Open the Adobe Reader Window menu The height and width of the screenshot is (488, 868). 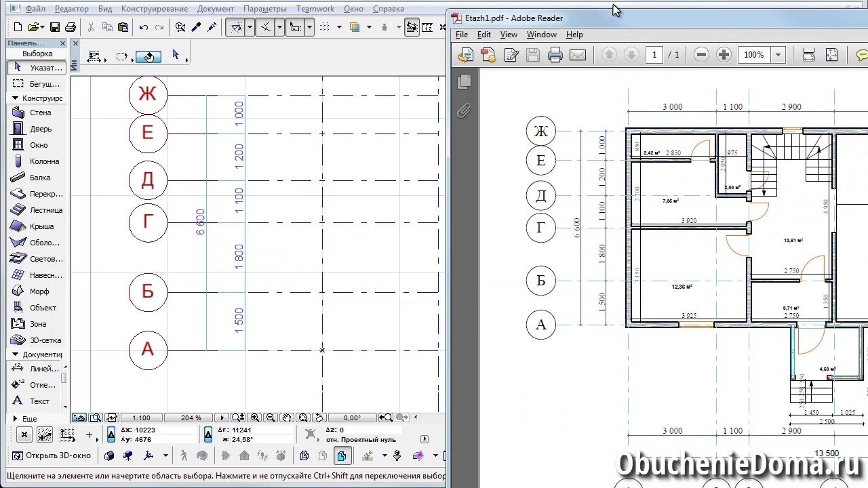542,35
